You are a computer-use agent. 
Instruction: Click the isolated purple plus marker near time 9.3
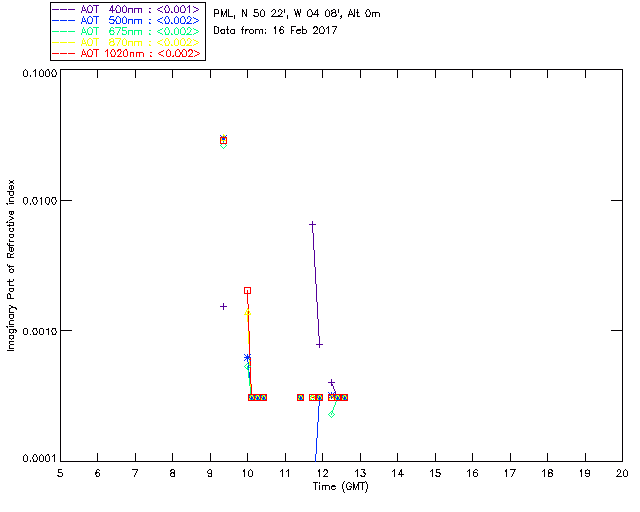point(223,307)
